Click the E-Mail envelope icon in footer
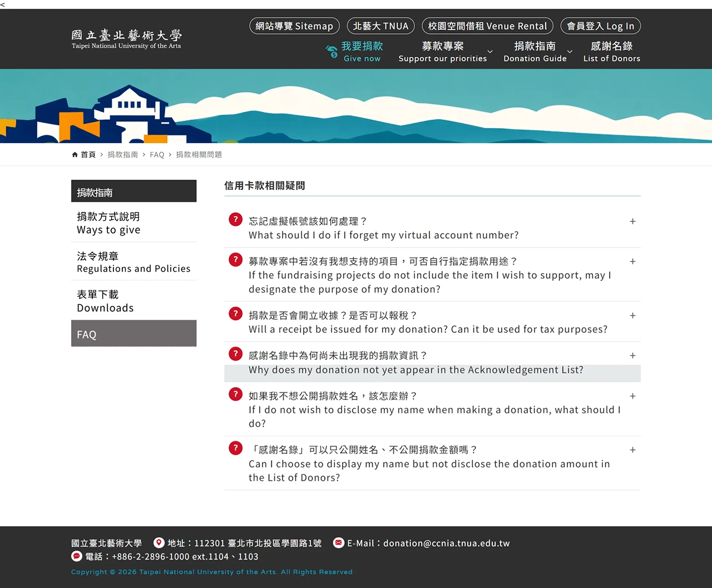The height and width of the screenshot is (588, 712). point(338,542)
